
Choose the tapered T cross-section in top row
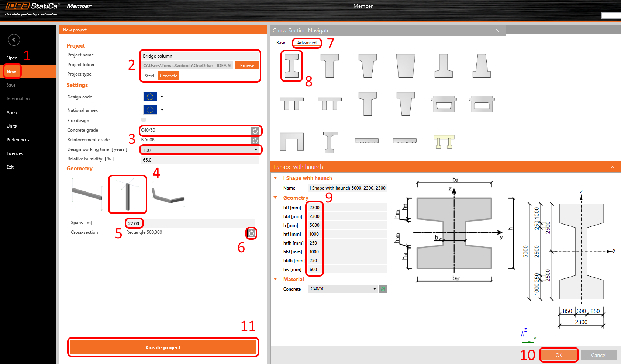coord(368,66)
